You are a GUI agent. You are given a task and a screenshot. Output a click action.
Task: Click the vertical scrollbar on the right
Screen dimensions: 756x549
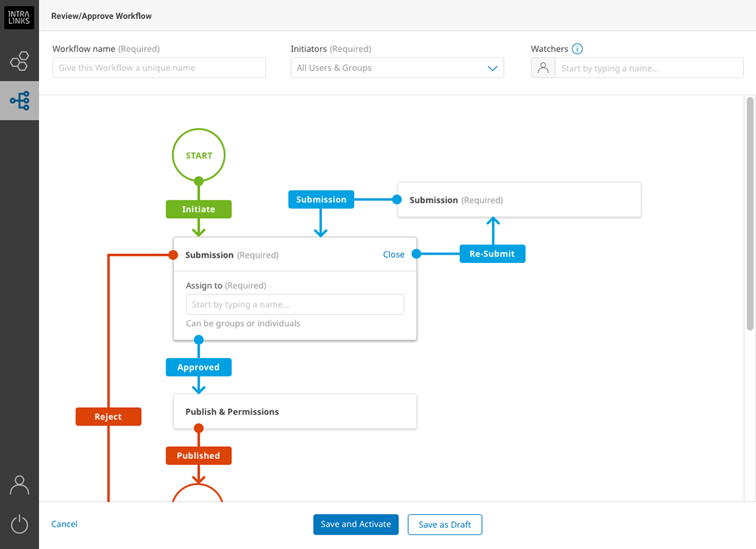pos(750,214)
